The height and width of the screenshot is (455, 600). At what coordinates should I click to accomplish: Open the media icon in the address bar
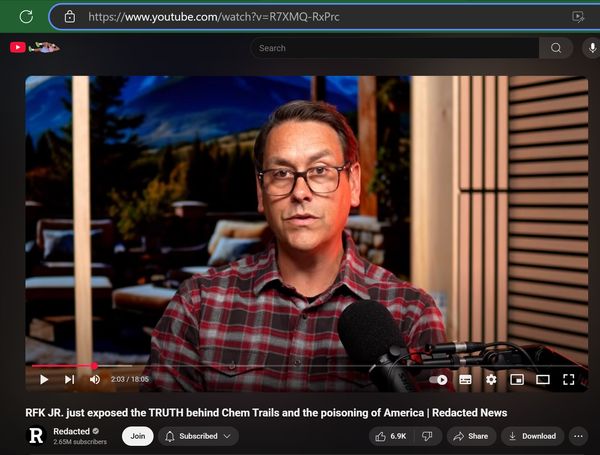577,16
